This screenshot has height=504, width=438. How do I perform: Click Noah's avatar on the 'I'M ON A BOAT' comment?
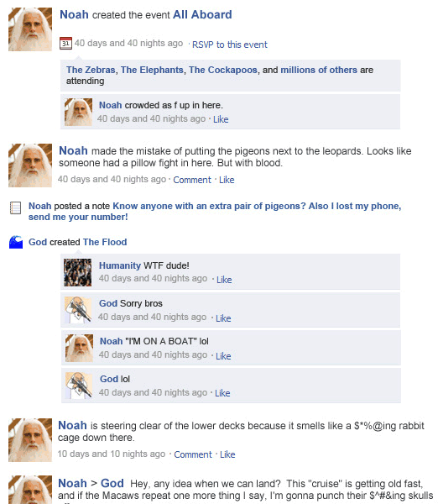point(80,348)
